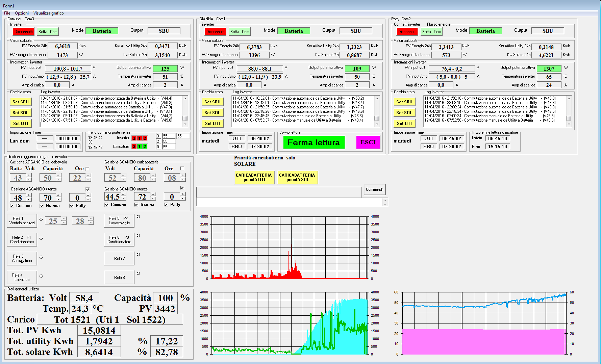The width and height of the screenshot is (601, 364).
Task: Click Set SBU in the Patty panel
Action: 404,102
